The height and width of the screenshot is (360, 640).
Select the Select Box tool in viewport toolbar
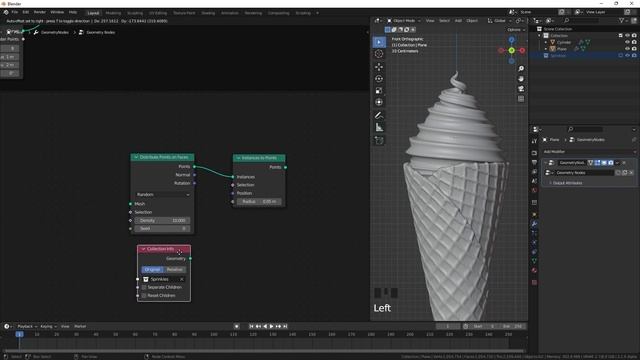coord(379,42)
